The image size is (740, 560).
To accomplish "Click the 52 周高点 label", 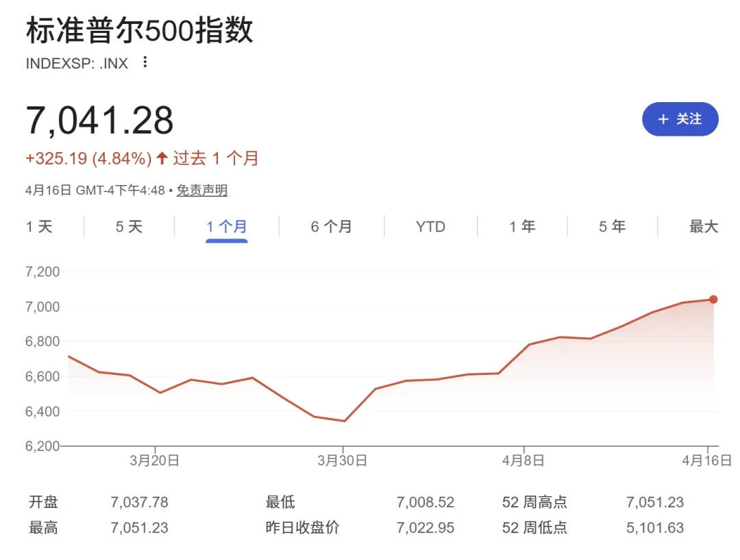I will (x=534, y=502).
